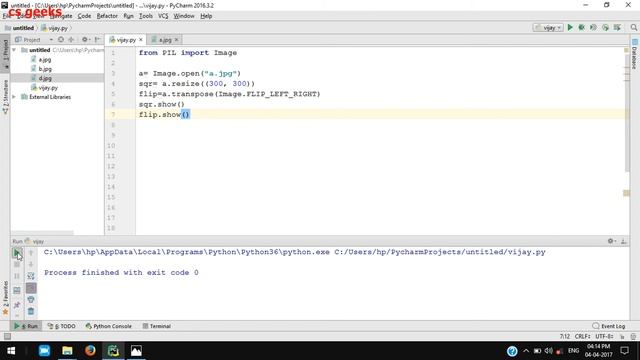Close the a.jpg editor tab

point(176,40)
